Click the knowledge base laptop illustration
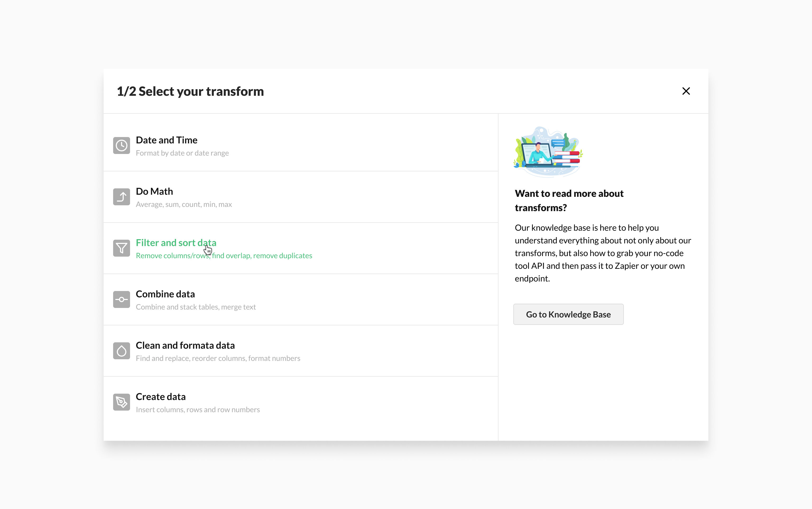Viewport: 812px width, 509px height. (548, 152)
